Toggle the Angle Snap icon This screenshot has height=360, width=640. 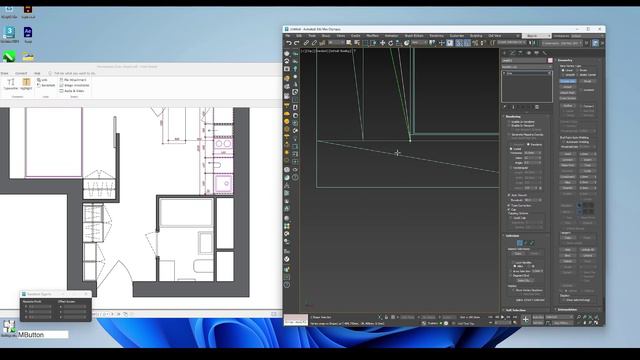point(467,43)
